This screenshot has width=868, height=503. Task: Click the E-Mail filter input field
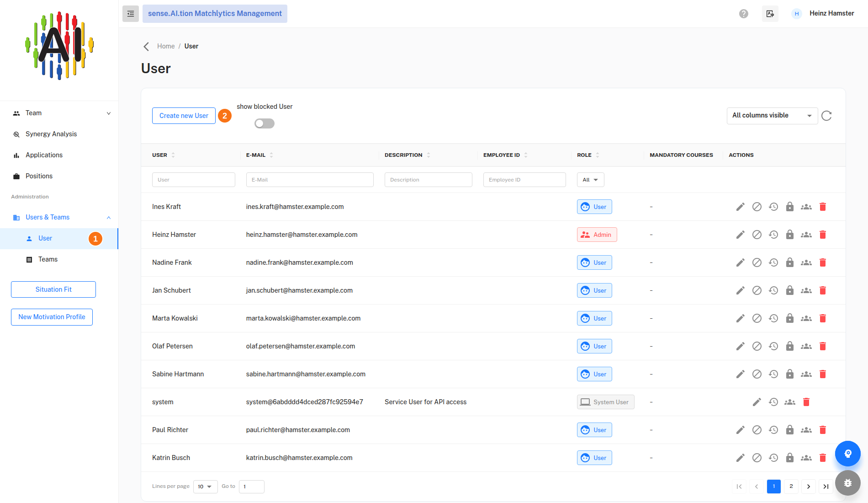310,180
